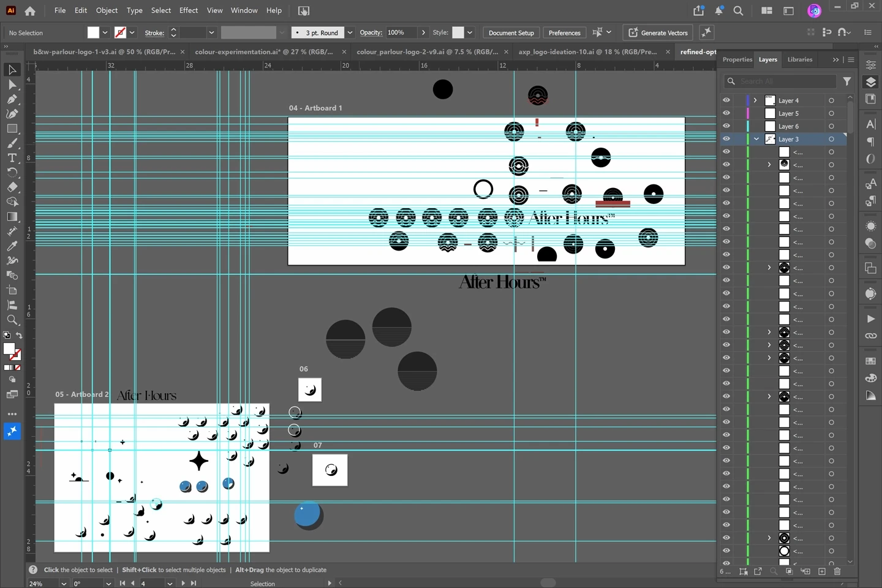Open the graphic Style dropdown

(470, 32)
